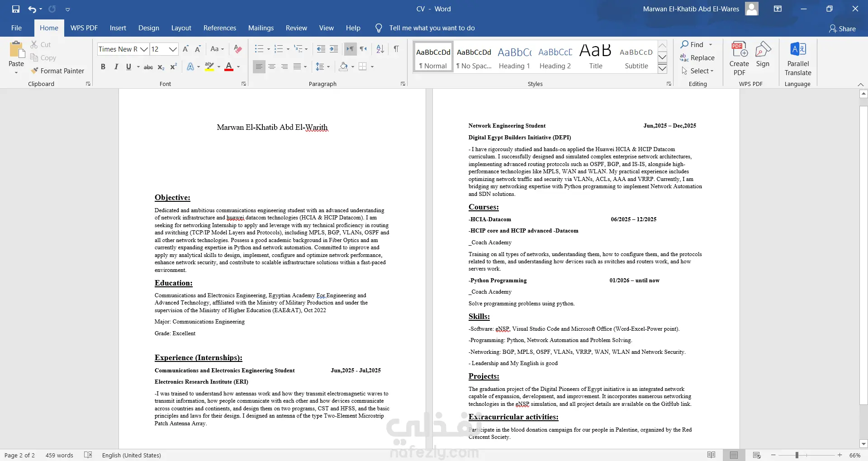The image size is (868, 461).
Task: Expand the Styles gallery More arrow
Action: [662, 68]
